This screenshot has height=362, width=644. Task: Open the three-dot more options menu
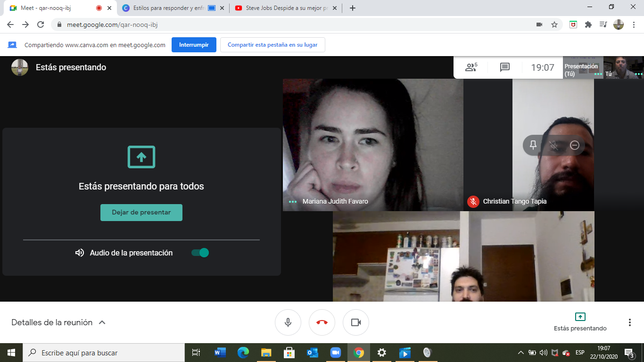pos(629,322)
